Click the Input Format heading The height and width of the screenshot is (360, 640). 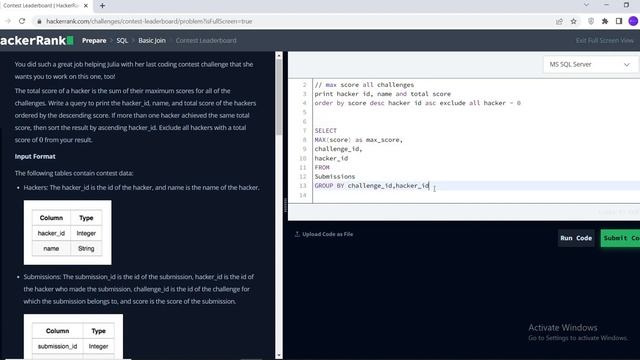35,156
